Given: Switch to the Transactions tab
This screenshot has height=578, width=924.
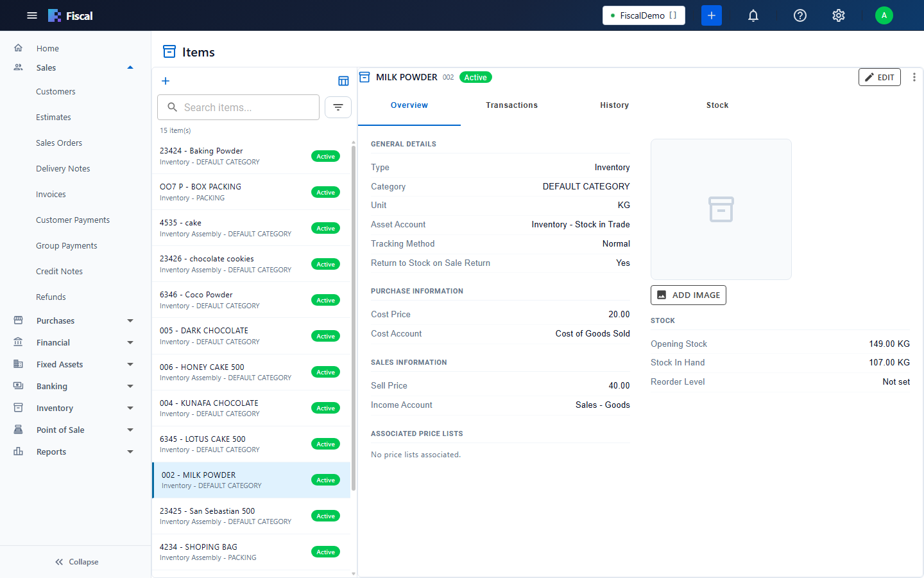Looking at the screenshot, I should click(512, 105).
